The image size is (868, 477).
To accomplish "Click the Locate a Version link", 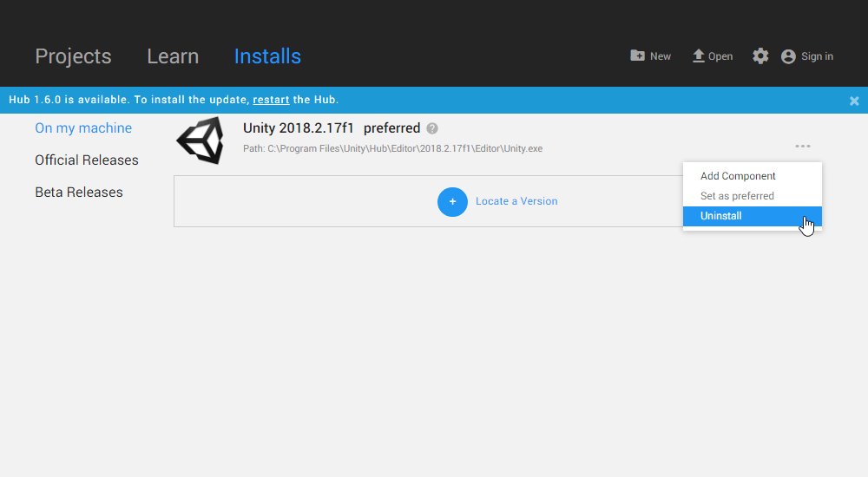I will coord(516,201).
